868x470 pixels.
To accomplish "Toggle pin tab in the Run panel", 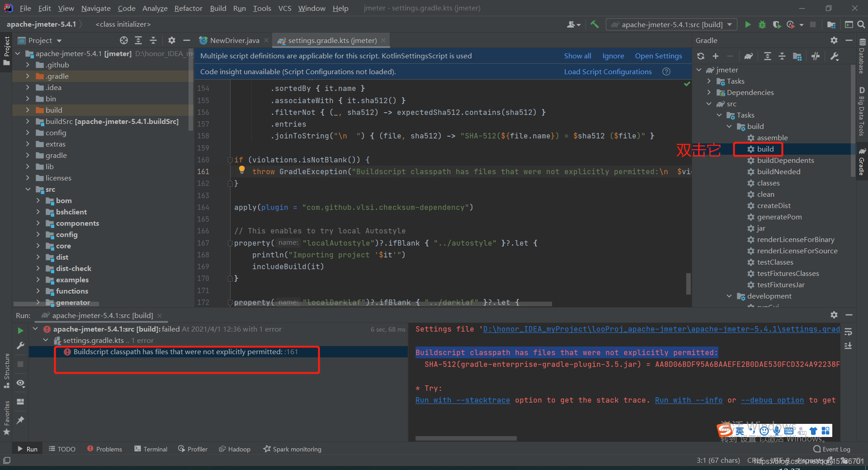I will click(20, 420).
